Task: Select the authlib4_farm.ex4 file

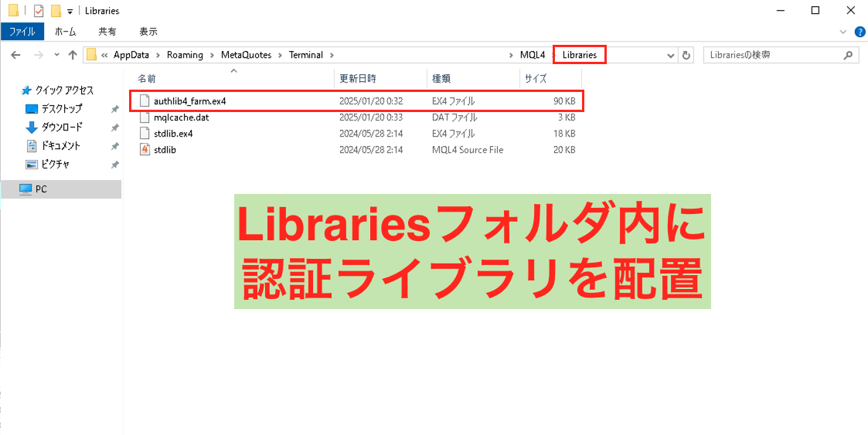Action: [x=356, y=101]
